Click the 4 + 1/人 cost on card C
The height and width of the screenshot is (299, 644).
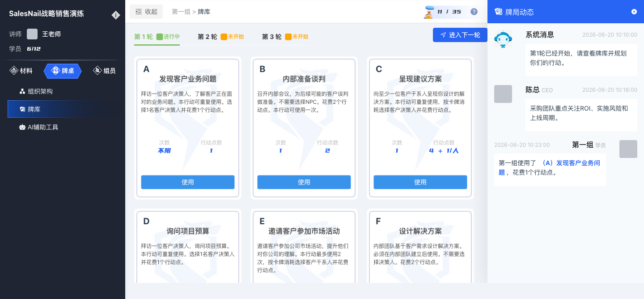[444, 151]
